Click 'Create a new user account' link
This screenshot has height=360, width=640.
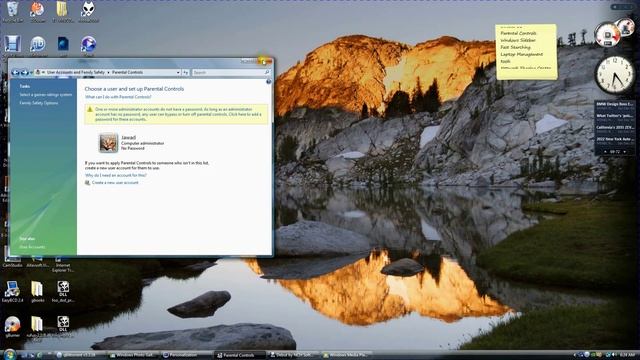click(x=115, y=183)
